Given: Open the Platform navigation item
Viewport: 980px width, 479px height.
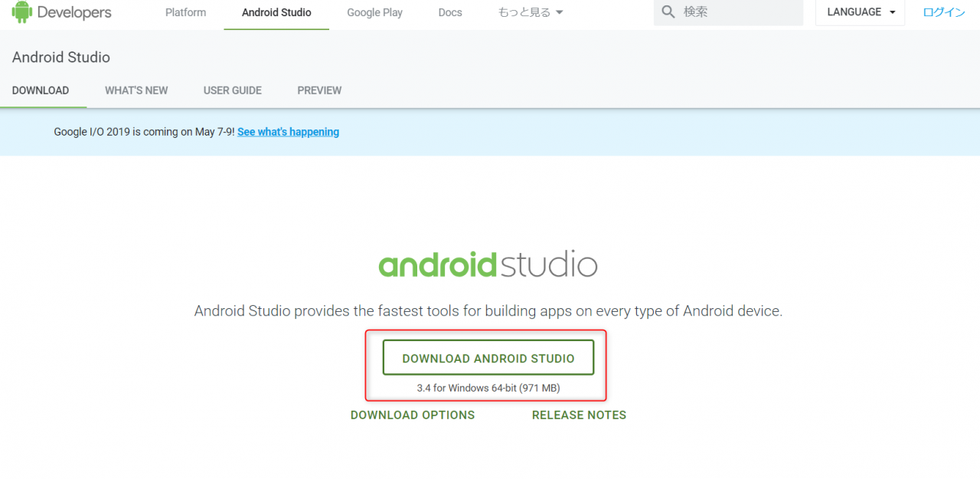Looking at the screenshot, I should pyautogui.click(x=185, y=12).
